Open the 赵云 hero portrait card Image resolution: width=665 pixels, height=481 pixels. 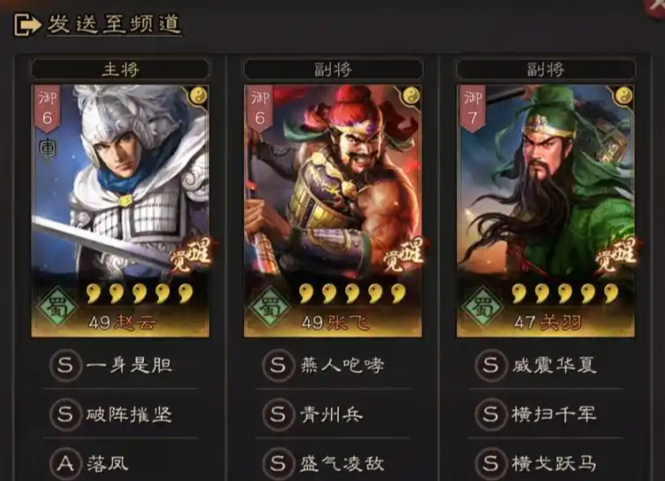pos(120,211)
